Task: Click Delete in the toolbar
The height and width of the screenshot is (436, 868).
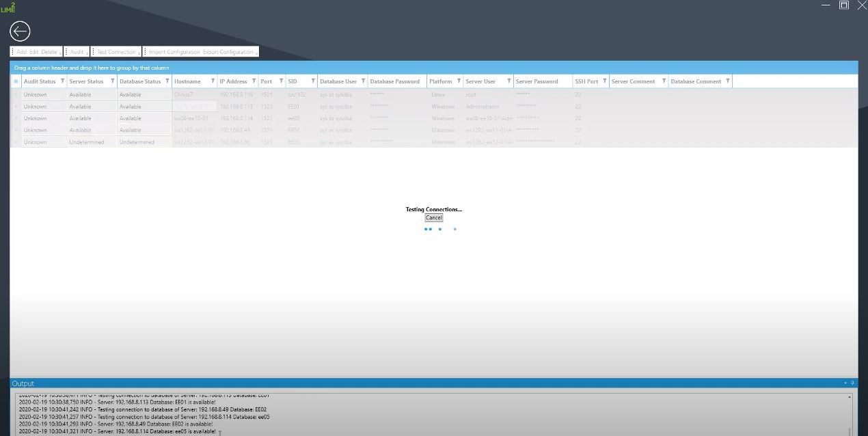Action: [x=49, y=52]
